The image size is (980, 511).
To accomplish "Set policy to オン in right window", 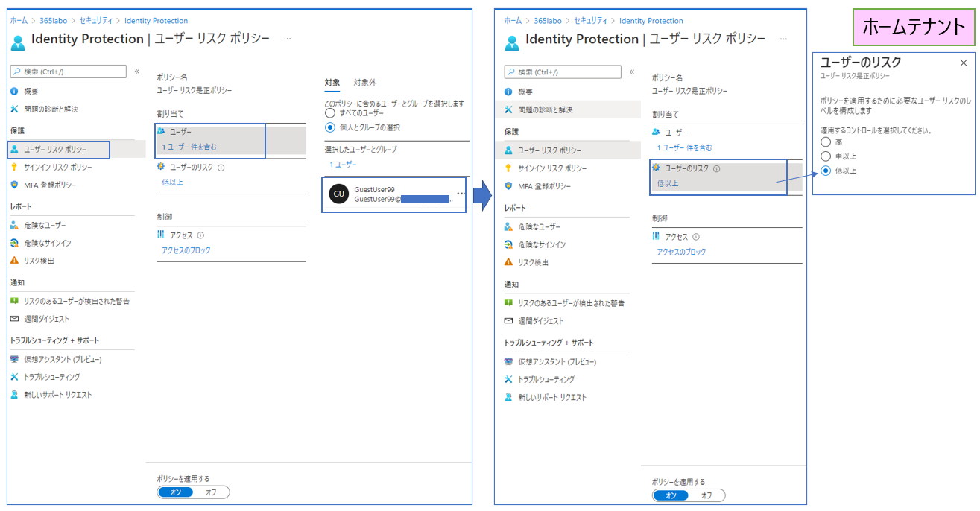I will tap(671, 495).
